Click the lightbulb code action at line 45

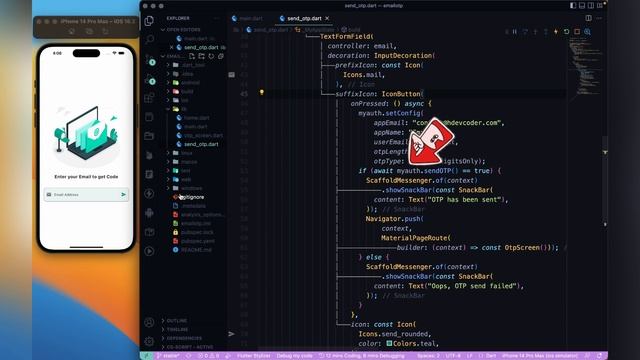[x=262, y=93]
